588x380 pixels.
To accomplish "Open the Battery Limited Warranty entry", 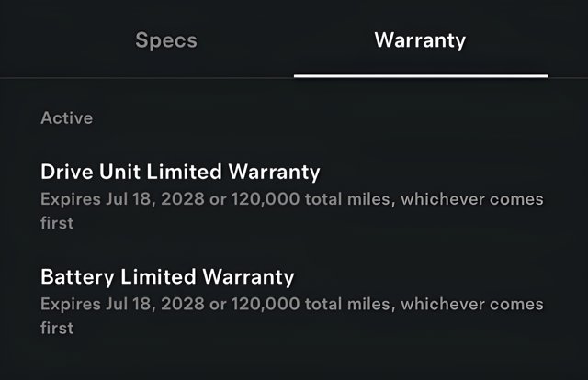I will tap(168, 276).
